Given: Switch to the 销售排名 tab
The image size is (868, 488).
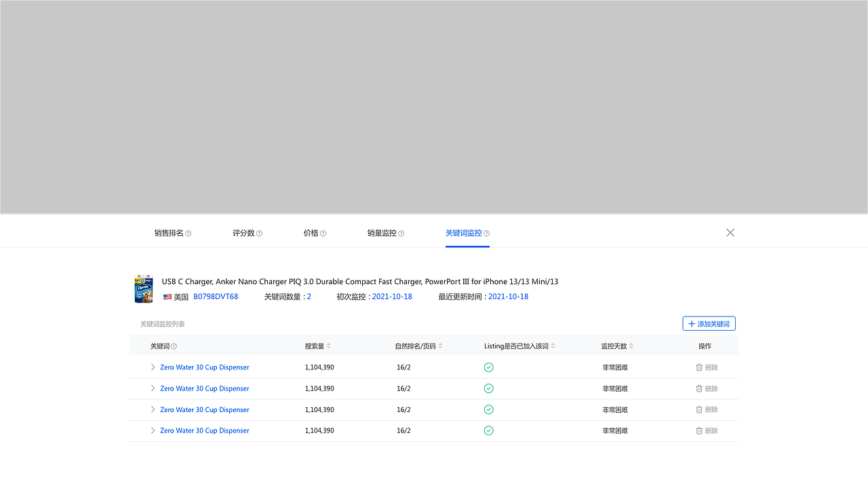Looking at the screenshot, I should coord(169,233).
